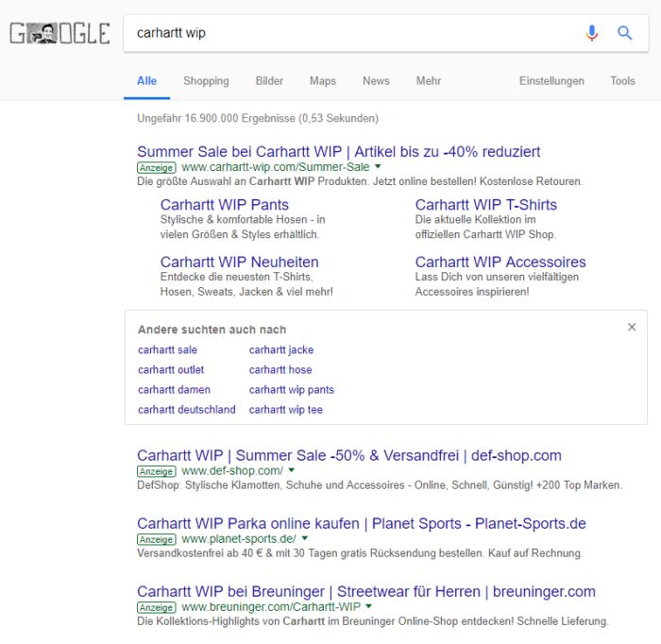Click related search 'carhartt hose'

click(280, 369)
